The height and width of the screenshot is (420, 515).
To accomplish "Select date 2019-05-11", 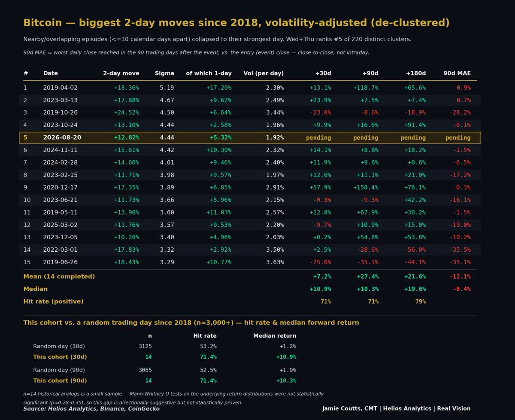I will pyautogui.click(x=61, y=212).
